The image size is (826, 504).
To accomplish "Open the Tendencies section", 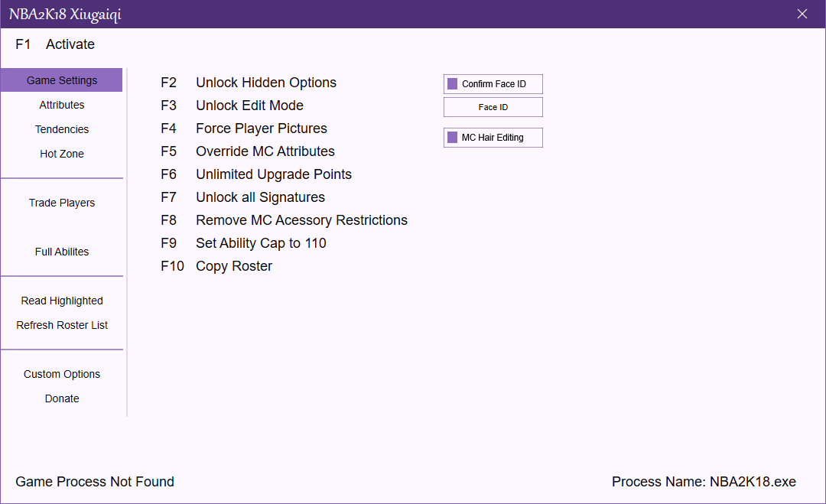I will click(62, 129).
